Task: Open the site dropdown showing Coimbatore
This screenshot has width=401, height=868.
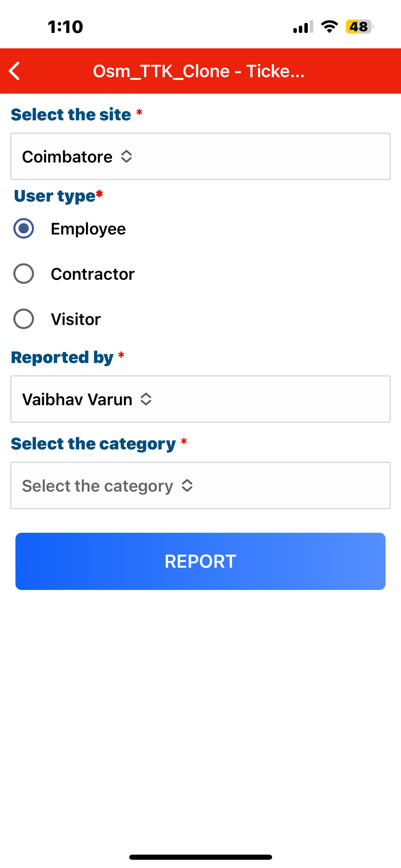Action: (200, 156)
